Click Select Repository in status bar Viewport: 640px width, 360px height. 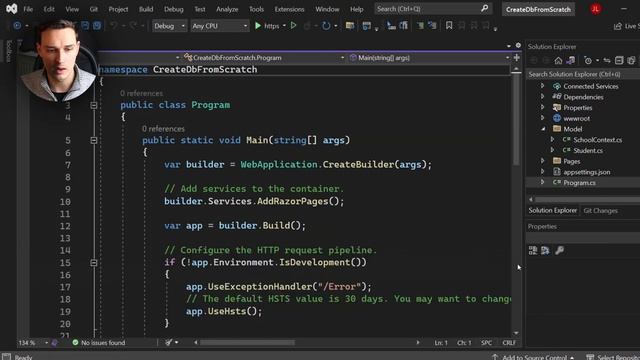(613, 357)
